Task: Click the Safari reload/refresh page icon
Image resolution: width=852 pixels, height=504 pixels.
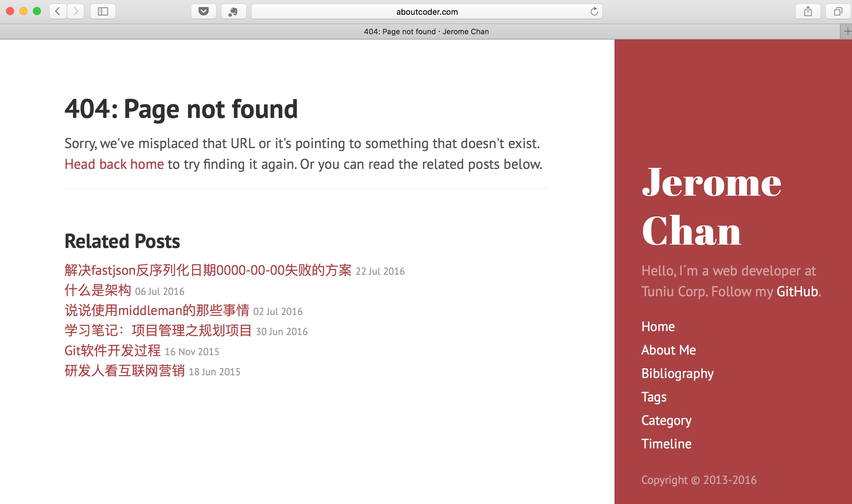Action: coord(593,11)
